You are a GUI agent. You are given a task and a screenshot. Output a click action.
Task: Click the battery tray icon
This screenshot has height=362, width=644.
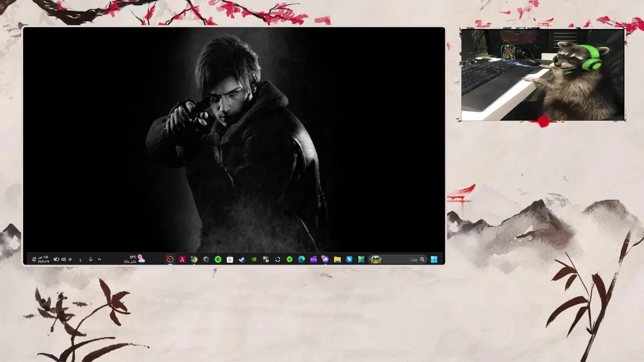[56, 259]
